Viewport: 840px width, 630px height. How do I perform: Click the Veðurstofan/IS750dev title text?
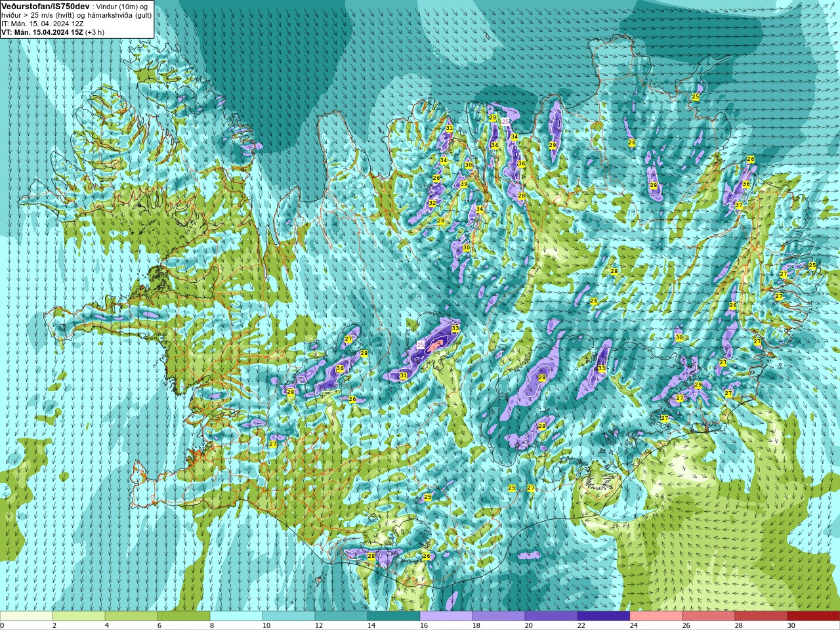[46, 6]
